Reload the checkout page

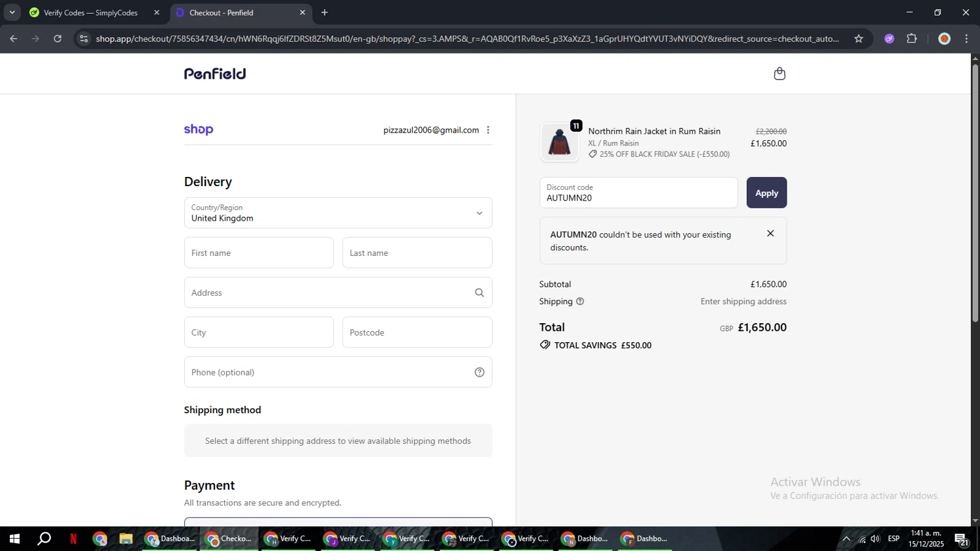[x=57, y=39]
